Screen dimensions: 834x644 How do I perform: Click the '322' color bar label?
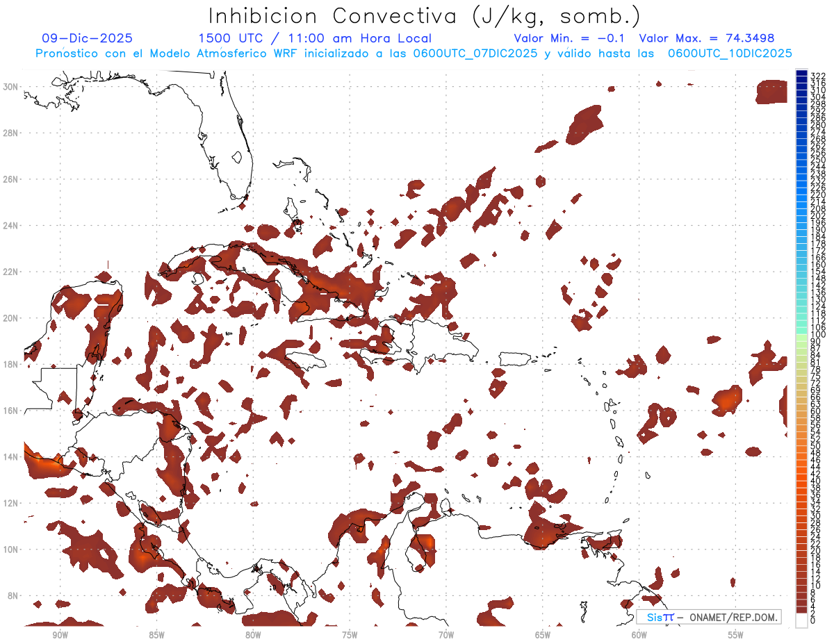pyautogui.click(x=818, y=75)
